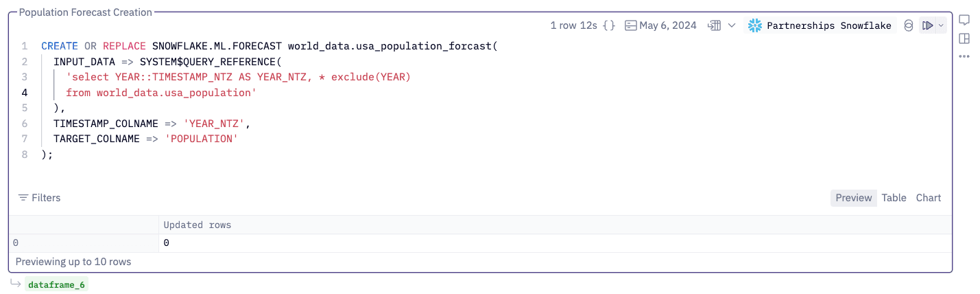Image resolution: width=980 pixels, height=294 pixels.
Task: Click the table import dataframe icon
Action: pyautogui.click(x=715, y=25)
